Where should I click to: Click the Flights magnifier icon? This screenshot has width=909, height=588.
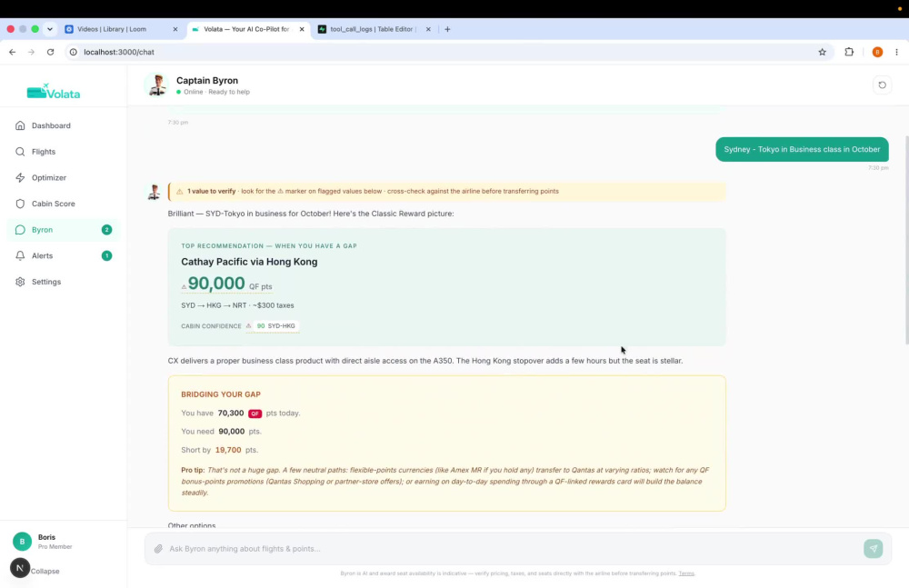pos(20,152)
